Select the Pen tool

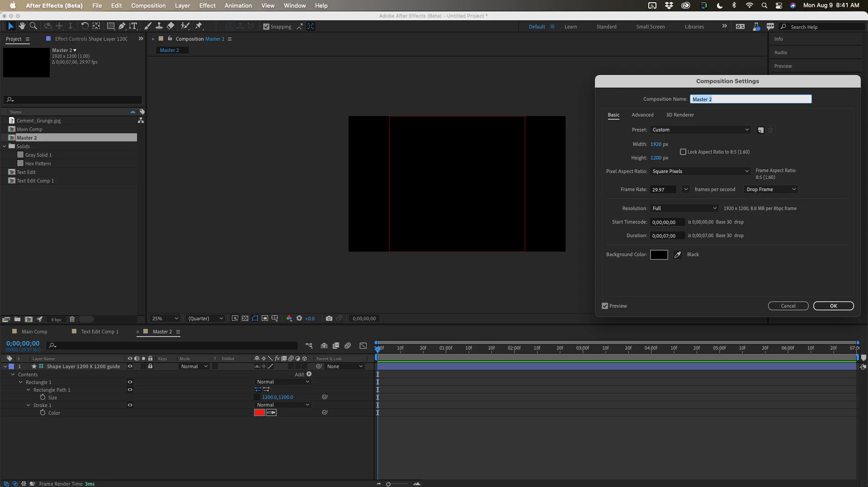click(122, 26)
